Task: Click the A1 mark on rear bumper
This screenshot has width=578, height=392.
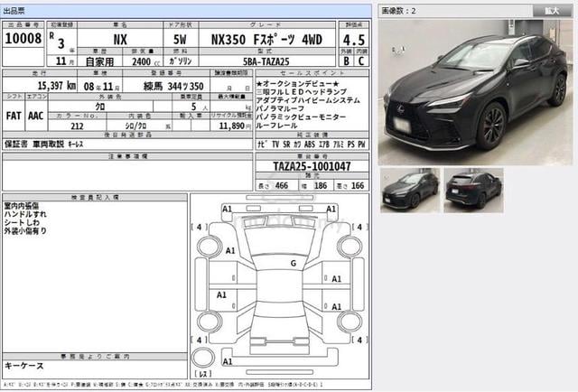Action: point(228,361)
